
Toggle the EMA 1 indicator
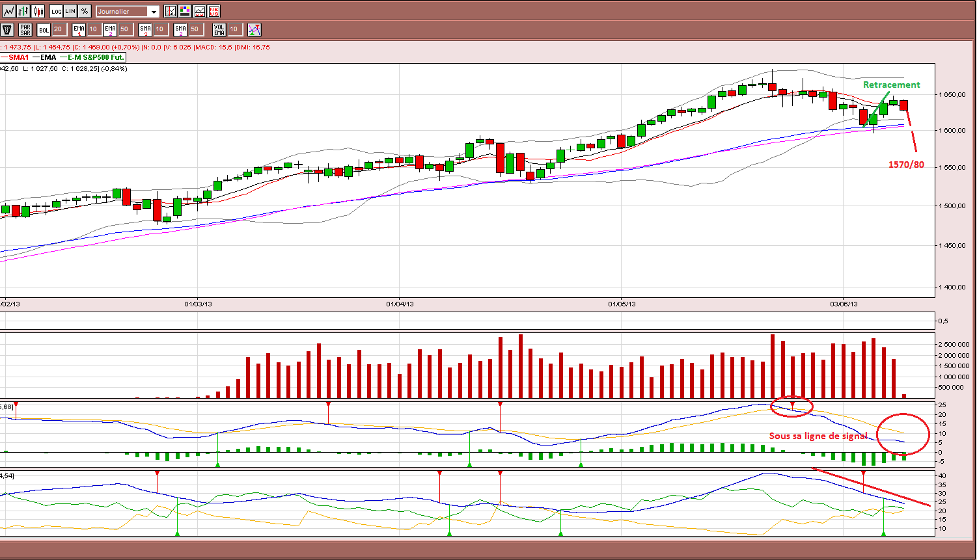tap(79, 29)
